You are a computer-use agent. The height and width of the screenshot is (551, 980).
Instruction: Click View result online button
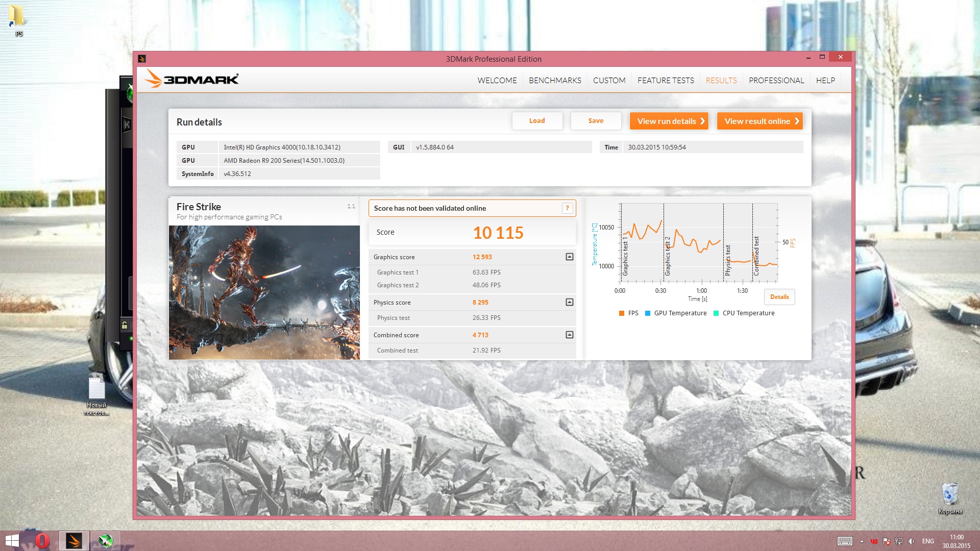pyautogui.click(x=759, y=121)
